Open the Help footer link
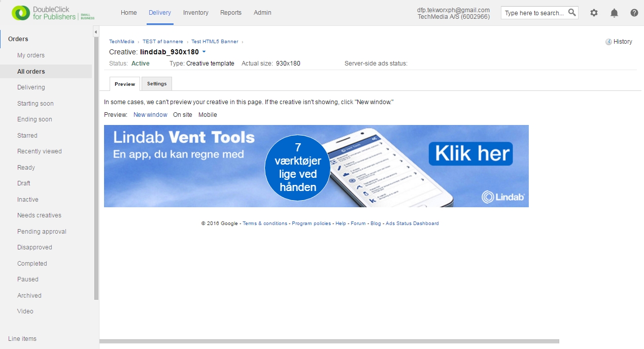The image size is (644, 349). pyautogui.click(x=341, y=224)
